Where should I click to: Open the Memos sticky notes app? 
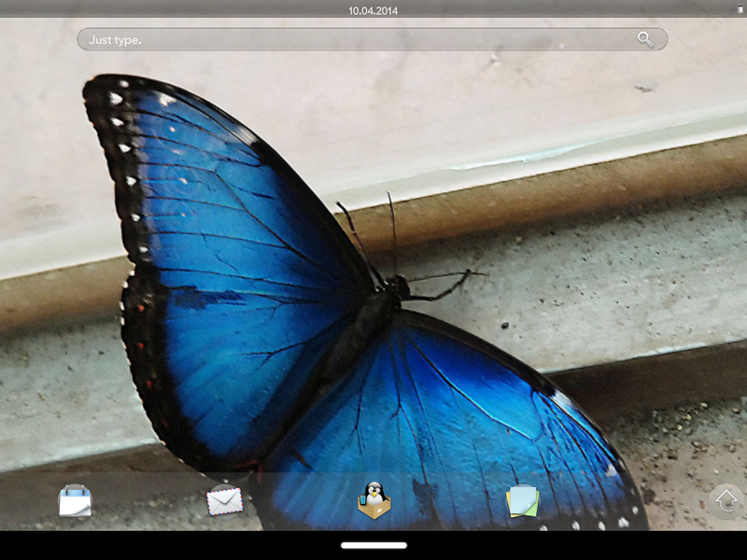coord(523,501)
